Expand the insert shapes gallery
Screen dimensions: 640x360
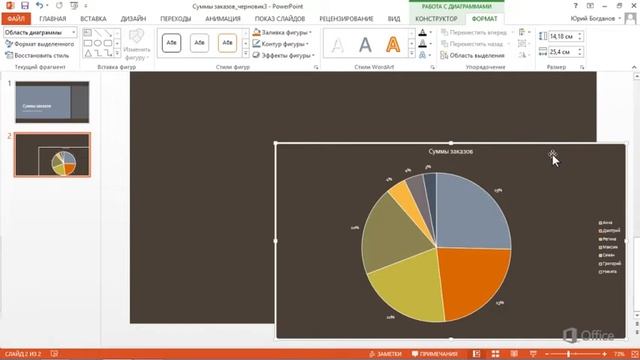[118, 53]
